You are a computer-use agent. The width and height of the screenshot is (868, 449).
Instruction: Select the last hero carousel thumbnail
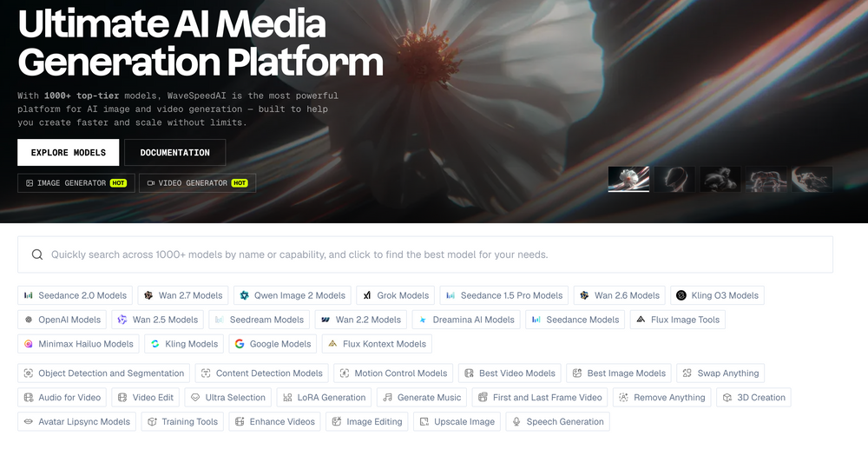(x=812, y=179)
